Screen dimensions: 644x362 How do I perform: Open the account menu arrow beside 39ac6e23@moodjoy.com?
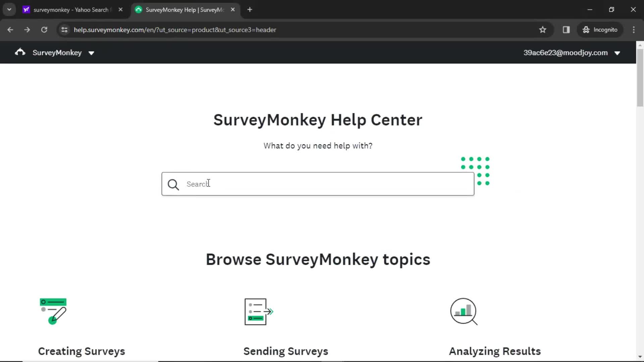pyautogui.click(x=617, y=53)
